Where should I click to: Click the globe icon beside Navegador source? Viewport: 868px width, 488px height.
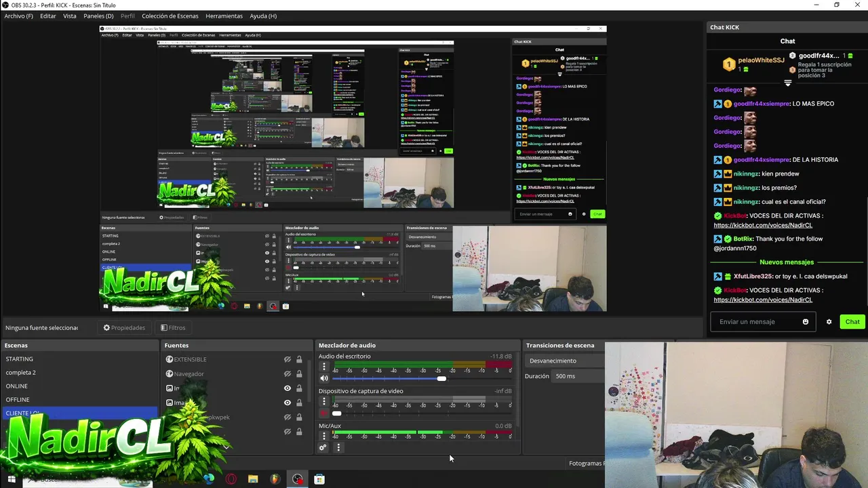tap(170, 373)
